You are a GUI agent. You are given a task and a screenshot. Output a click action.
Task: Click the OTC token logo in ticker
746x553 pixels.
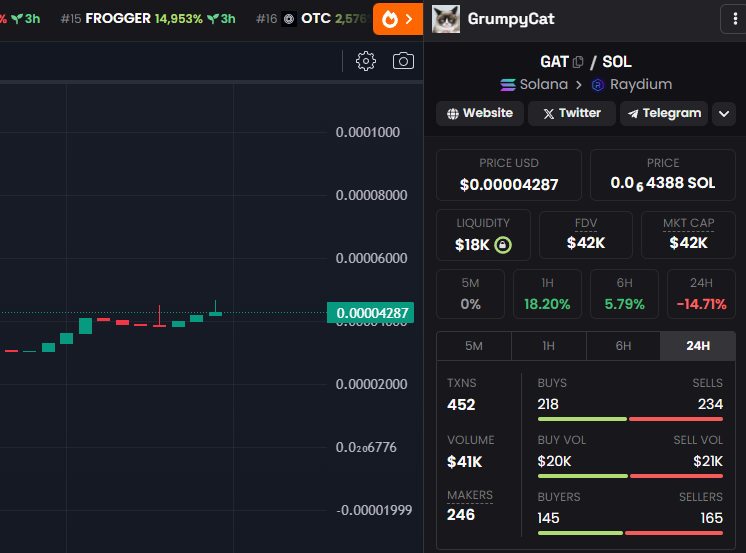(289, 19)
